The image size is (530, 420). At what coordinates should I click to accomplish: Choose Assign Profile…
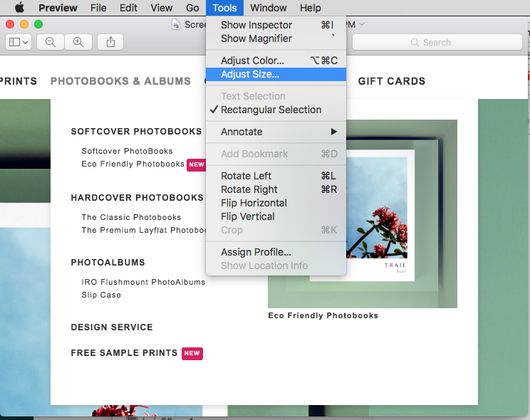click(276, 252)
